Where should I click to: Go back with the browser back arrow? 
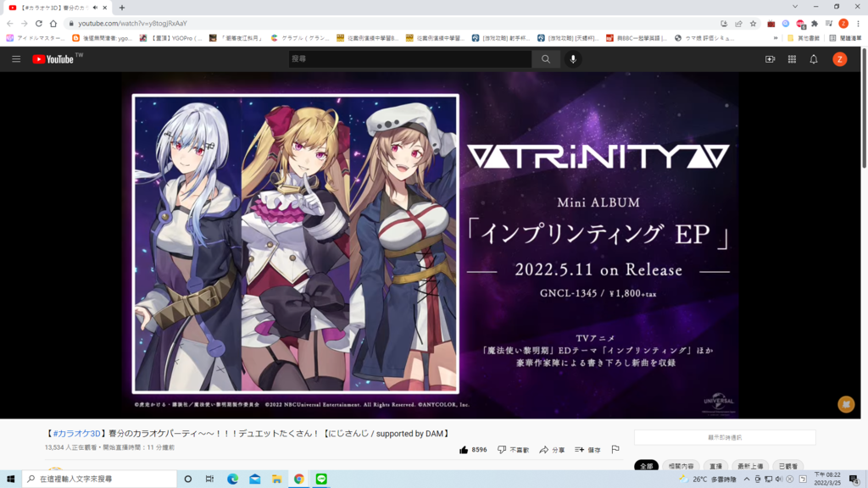(9, 23)
